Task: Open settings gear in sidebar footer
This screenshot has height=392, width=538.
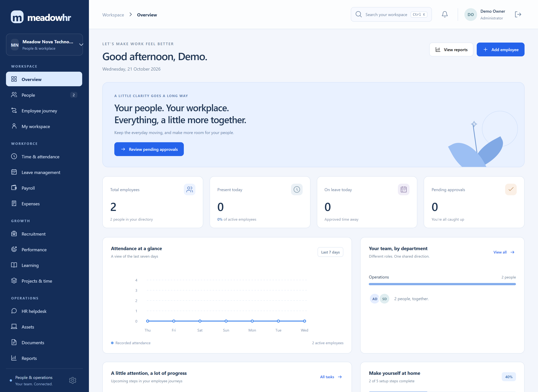Action: point(73,380)
